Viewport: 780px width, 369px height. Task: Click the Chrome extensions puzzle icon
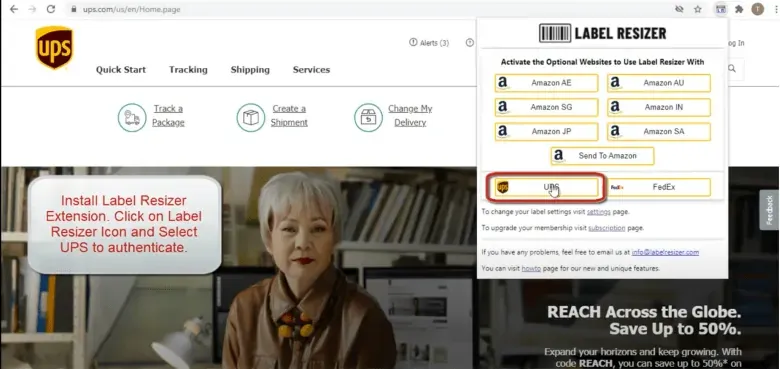pyautogui.click(x=739, y=9)
